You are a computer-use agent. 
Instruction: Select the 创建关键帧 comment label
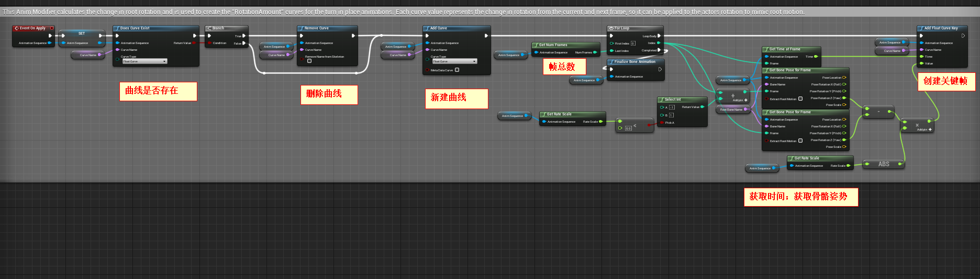(945, 81)
